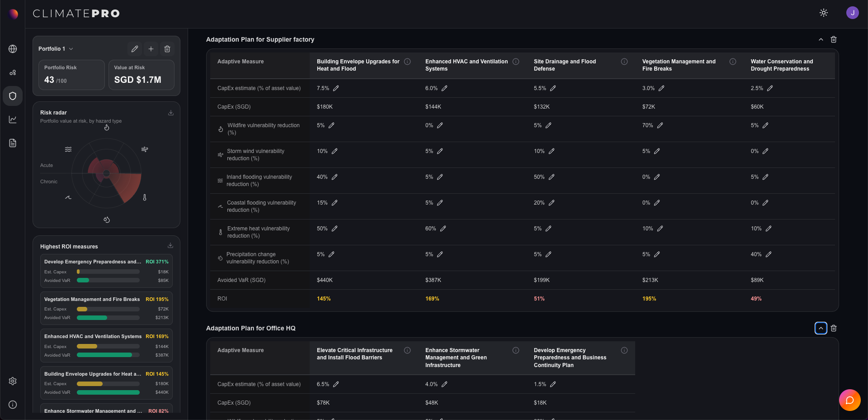The height and width of the screenshot is (420, 868).
Task: Delete the Supplier factory adaptation plan
Action: pyautogui.click(x=834, y=39)
